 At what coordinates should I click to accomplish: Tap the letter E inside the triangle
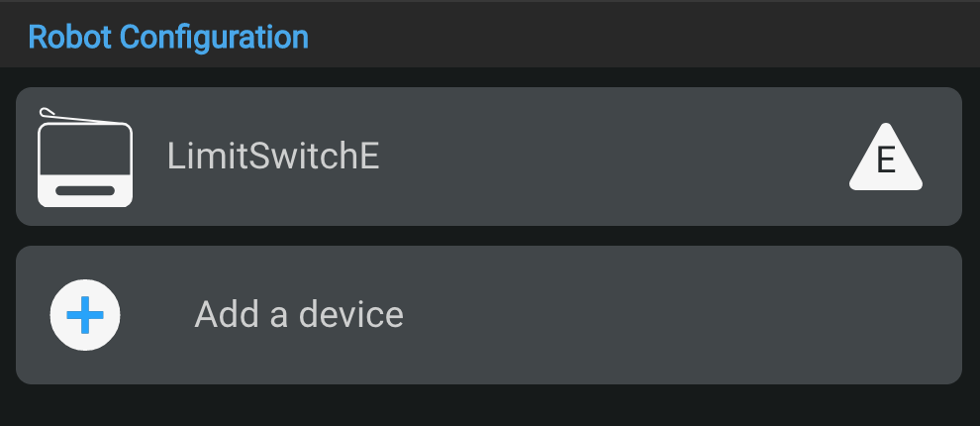pyautogui.click(x=886, y=160)
